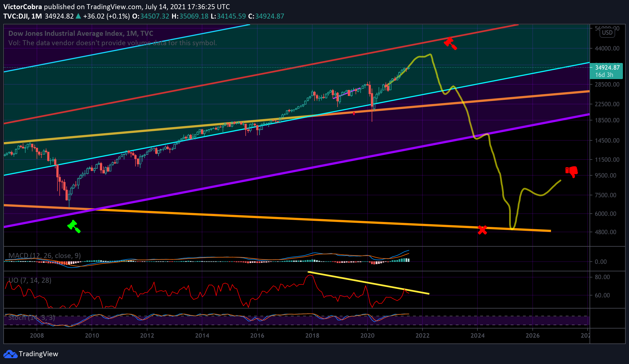Click the 22500.00 price axis label
The width and height of the screenshot is (629, 364).
point(607,104)
